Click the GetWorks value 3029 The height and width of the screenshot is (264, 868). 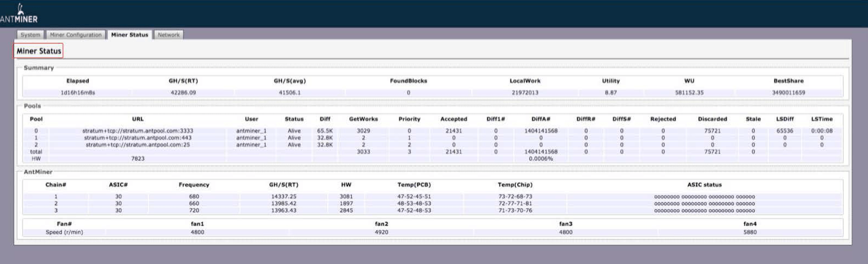point(363,131)
